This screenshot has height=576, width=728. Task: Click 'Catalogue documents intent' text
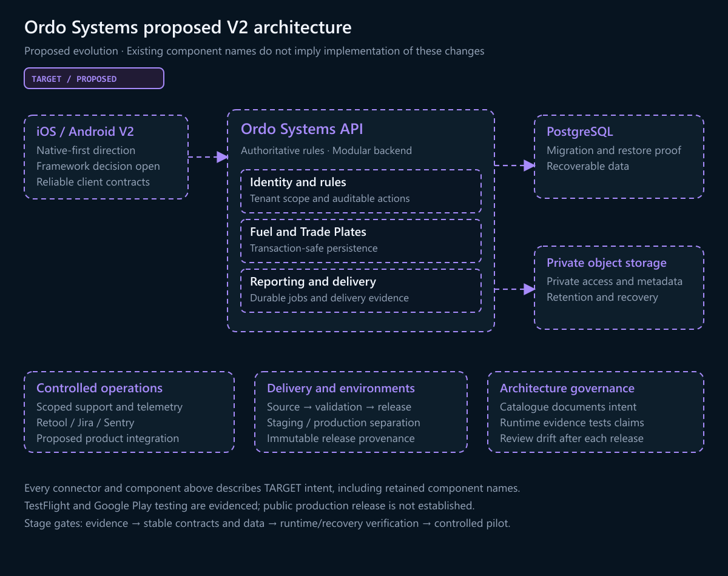[x=568, y=407]
